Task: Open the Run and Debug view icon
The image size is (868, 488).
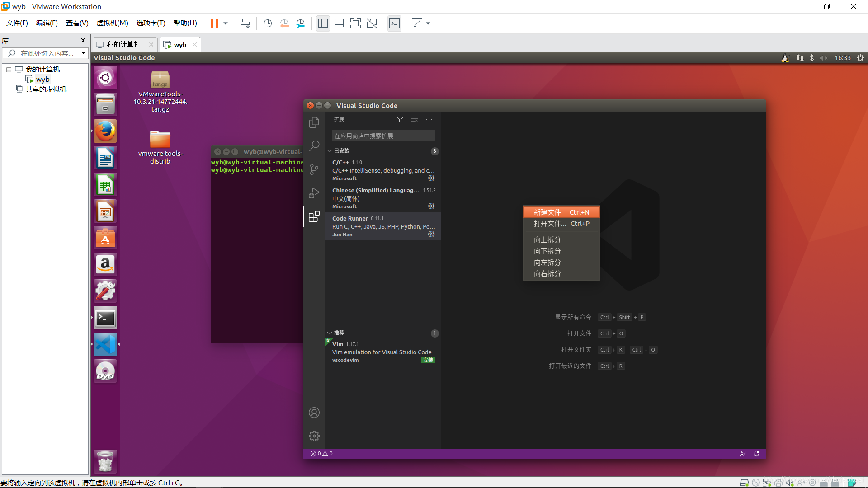Action: (314, 193)
